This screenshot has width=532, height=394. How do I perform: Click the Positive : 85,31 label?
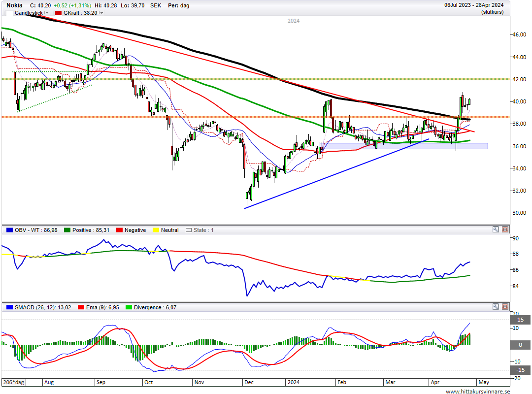[x=91, y=230]
